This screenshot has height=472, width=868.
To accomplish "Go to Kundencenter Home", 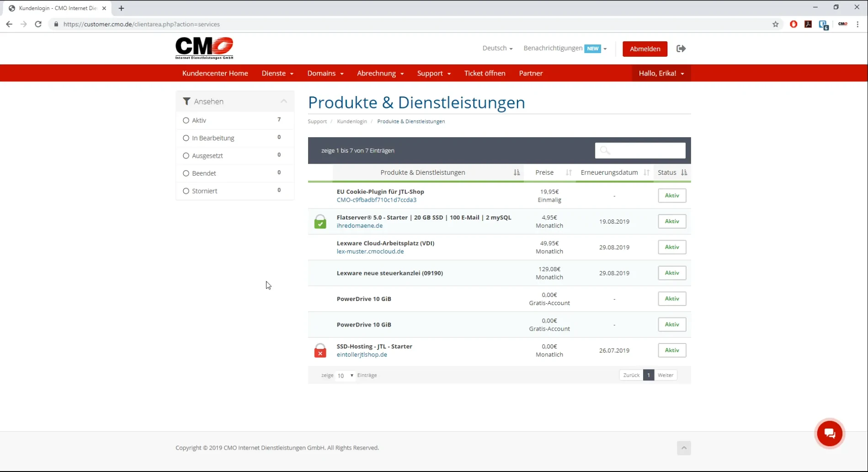I will 215,73.
